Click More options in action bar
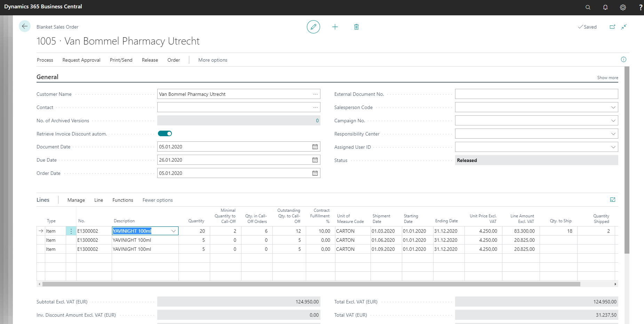 [213, 60]
